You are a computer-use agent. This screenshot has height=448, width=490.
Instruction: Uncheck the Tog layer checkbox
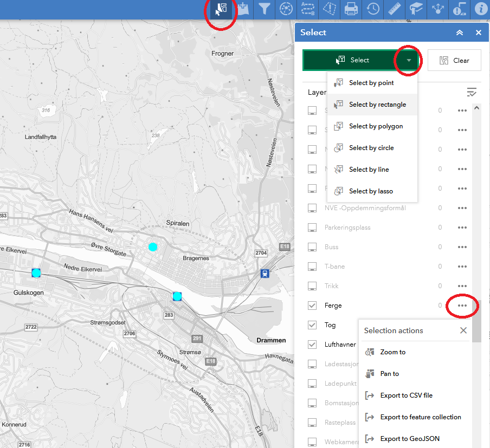tap(312, 325)
